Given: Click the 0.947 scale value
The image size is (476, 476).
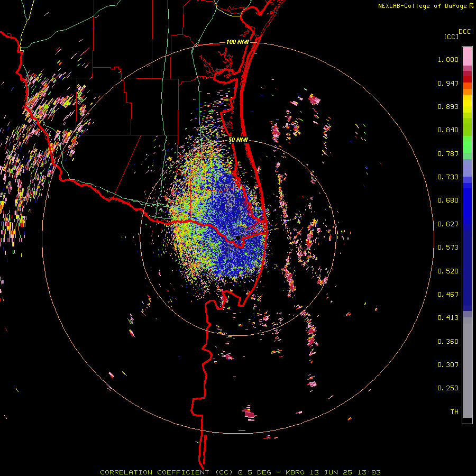Looking at the screenshot, I should tap(448, 83).
